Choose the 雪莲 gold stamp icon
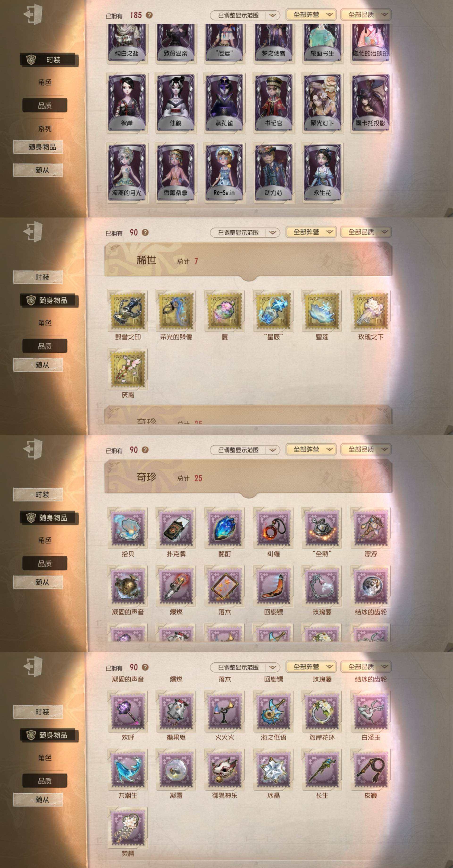 coord(322,311)
